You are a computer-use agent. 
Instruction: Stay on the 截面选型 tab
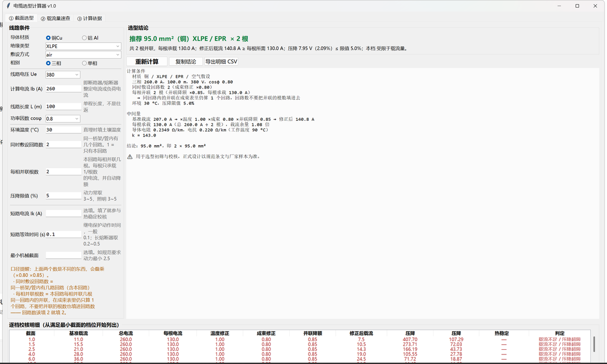(22, 18)
